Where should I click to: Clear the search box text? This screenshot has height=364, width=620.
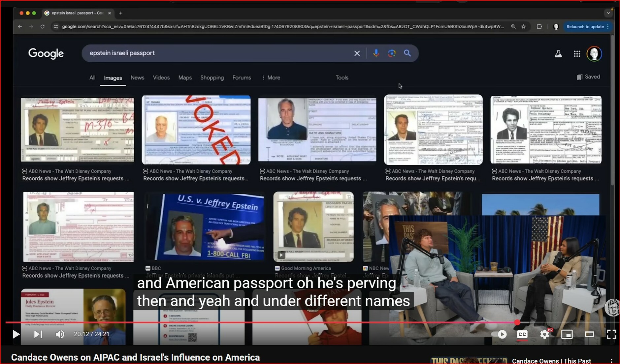click(357, 53)
